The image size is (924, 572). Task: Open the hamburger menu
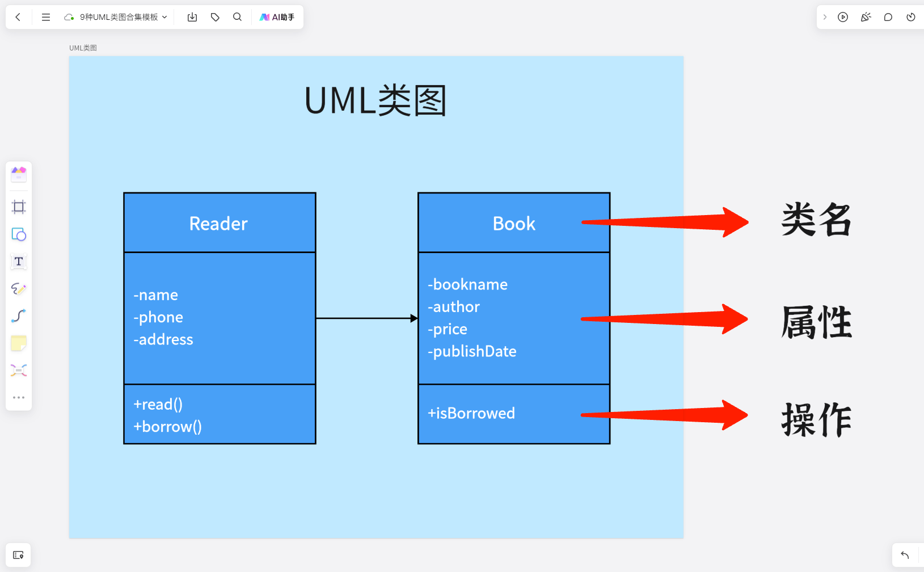tap(46, 17)
